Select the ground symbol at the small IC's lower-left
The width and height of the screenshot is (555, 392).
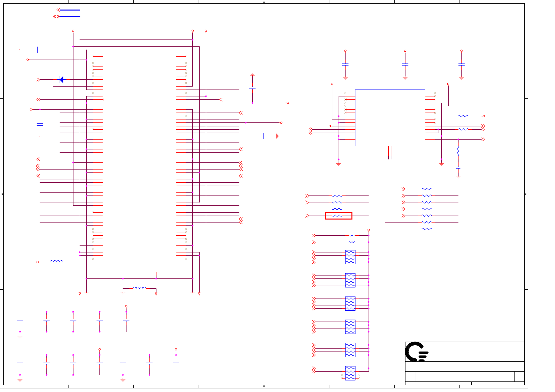coord(339,164)
